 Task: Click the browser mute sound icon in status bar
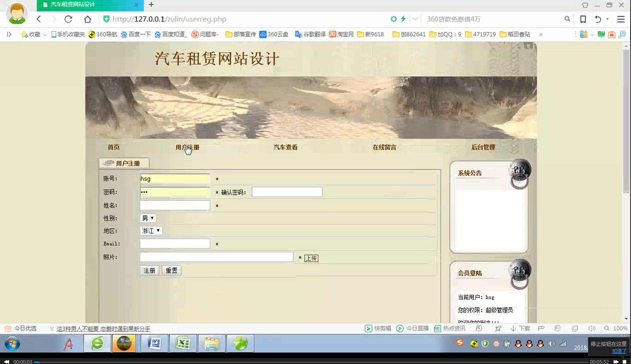click(592, 328)
